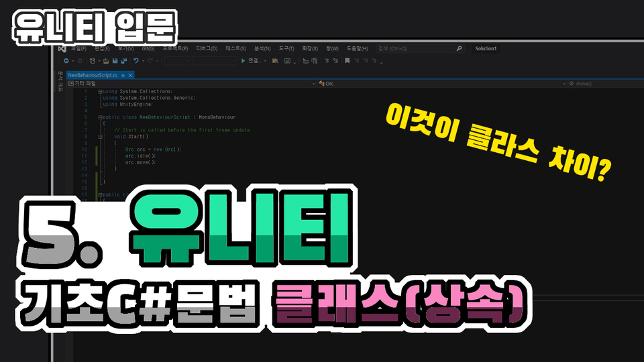Screen dimensions: 644x362
Task: Click the Save All icon
Action: (x=123, y=61)
